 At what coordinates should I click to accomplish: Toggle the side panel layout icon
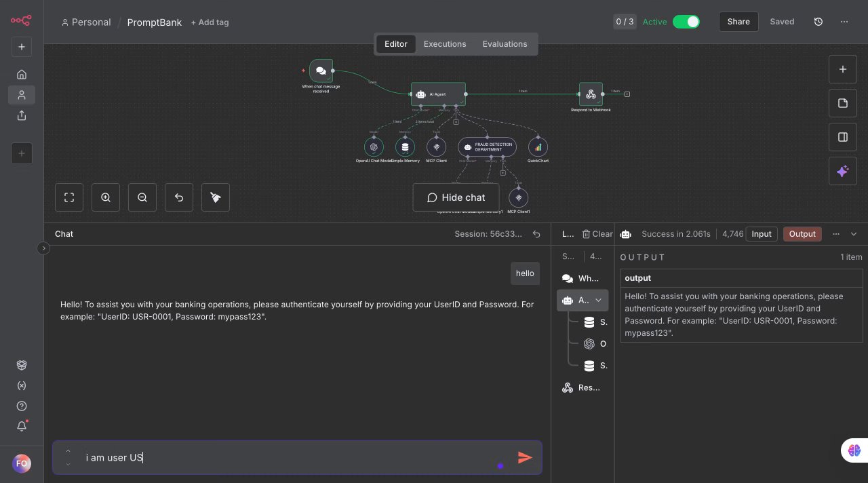(843, 137)
